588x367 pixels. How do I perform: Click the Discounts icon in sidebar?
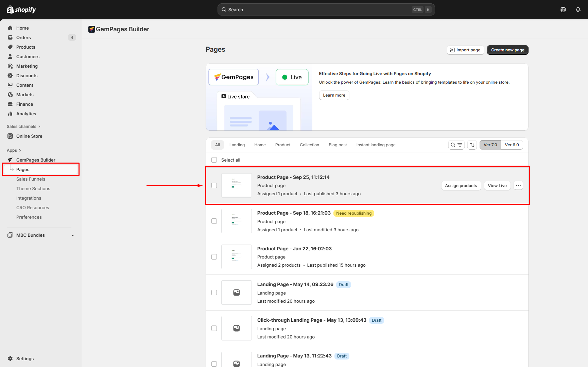coord(10,76)
